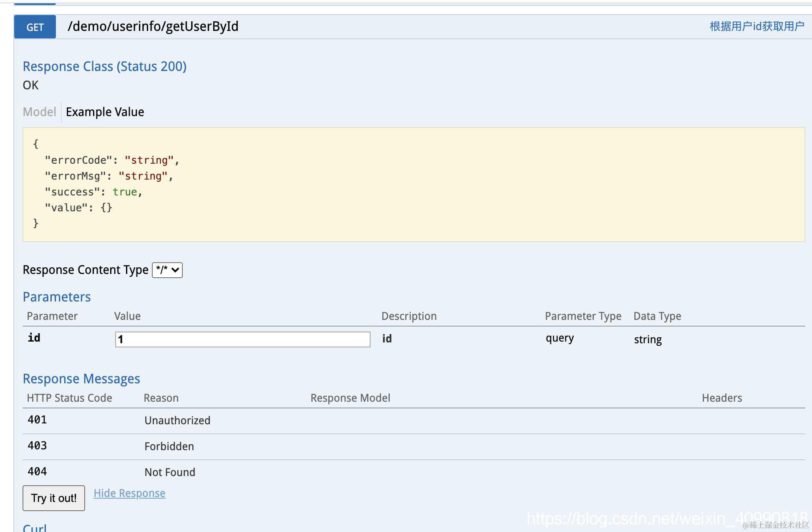Click the Parameters section heading
This screenshot has height=532, width=812.
(x=57, y=297)
